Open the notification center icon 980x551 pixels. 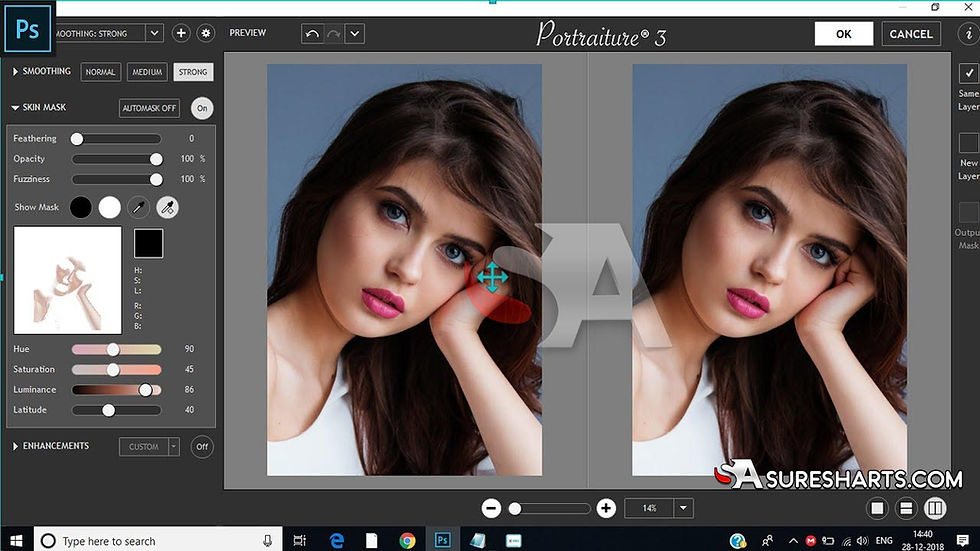pos(963,540)
